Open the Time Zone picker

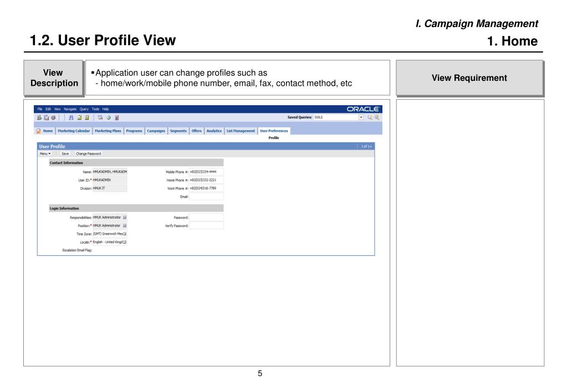point(124,234)
